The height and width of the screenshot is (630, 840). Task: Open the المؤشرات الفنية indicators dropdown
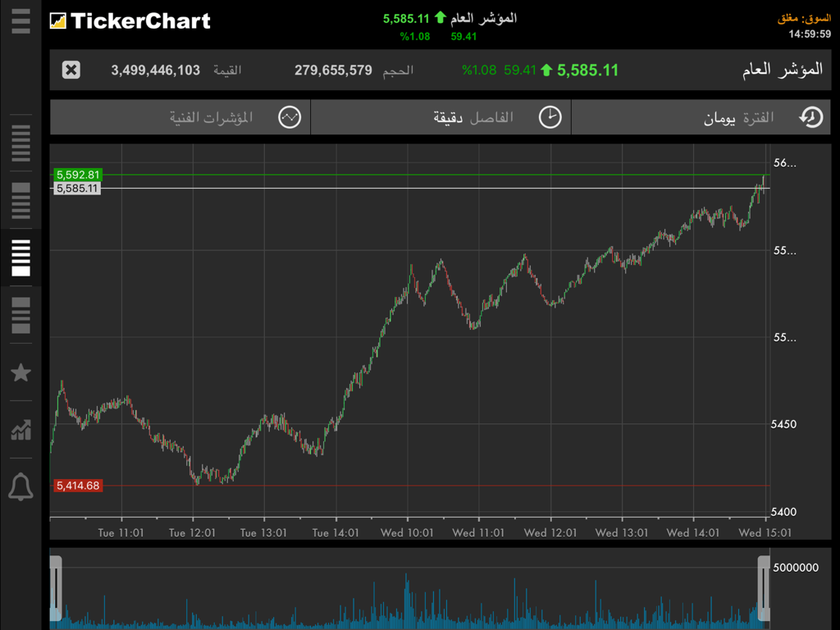(x=213, y=116)
